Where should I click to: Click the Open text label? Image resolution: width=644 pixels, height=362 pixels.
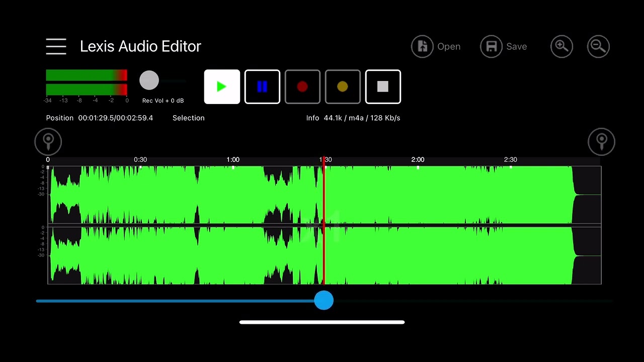click(449, 46)
